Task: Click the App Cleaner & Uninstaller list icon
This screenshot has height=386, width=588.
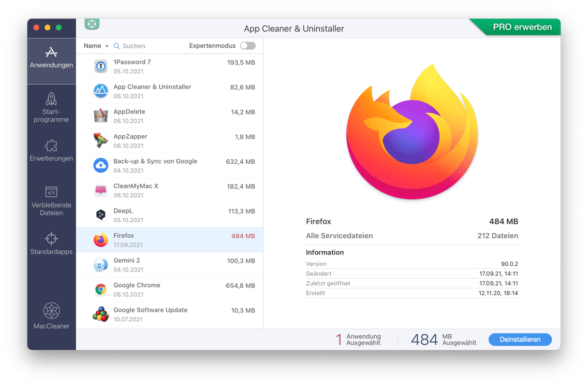Action: pyautogui.click(x=101, y=91)
